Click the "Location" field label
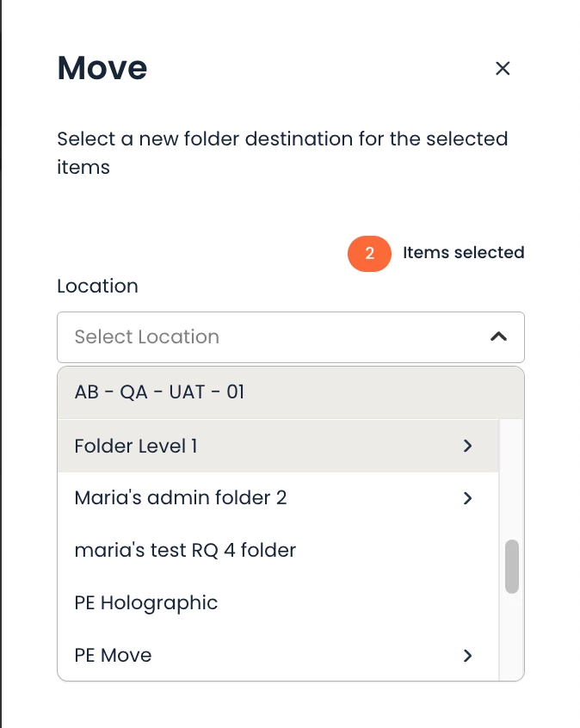 click(97, 286)
